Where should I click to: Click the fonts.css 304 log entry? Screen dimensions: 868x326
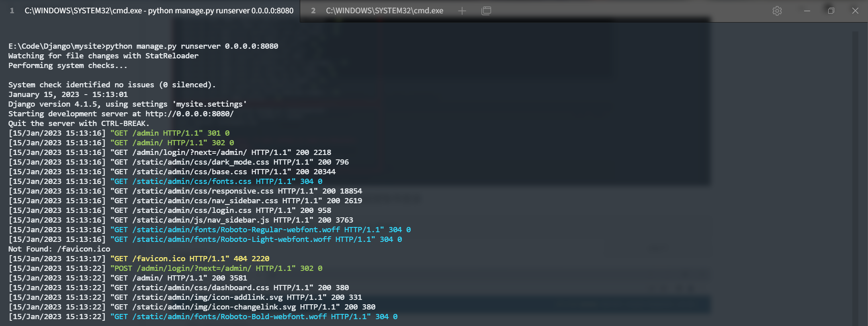coord(216,182)
